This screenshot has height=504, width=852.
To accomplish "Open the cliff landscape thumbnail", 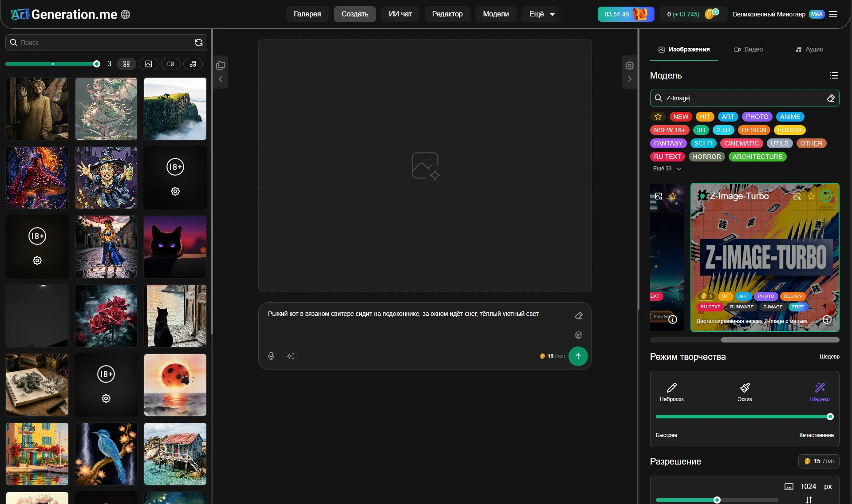I will (x=175, y=109).
